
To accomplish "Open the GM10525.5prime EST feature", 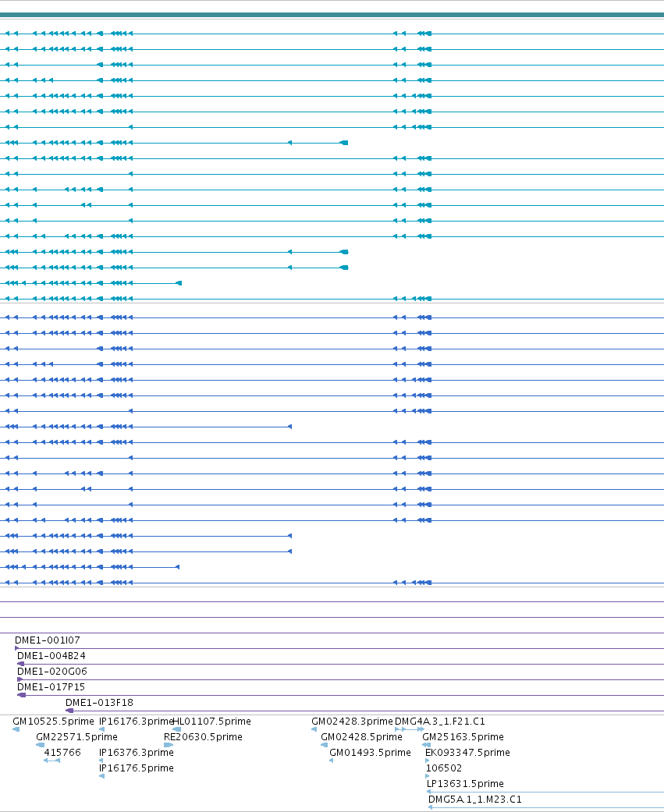I will tap(53, 721).
